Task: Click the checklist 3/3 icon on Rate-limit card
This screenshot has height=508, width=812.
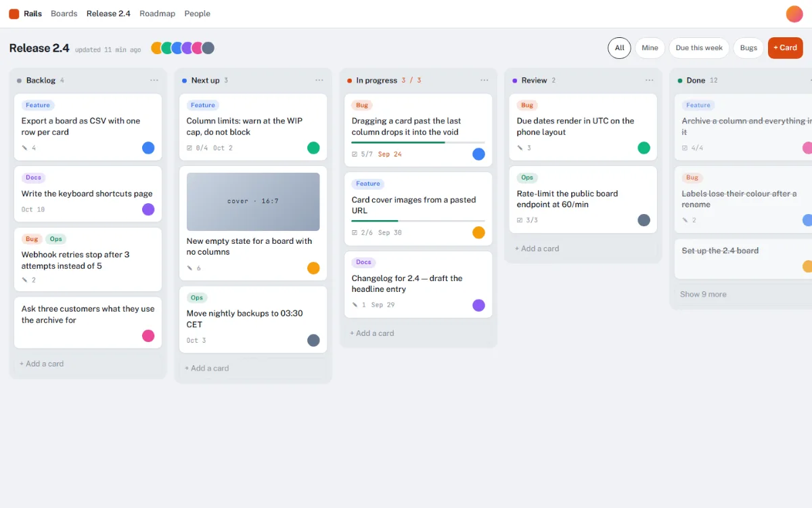Action: coord(520,220)
